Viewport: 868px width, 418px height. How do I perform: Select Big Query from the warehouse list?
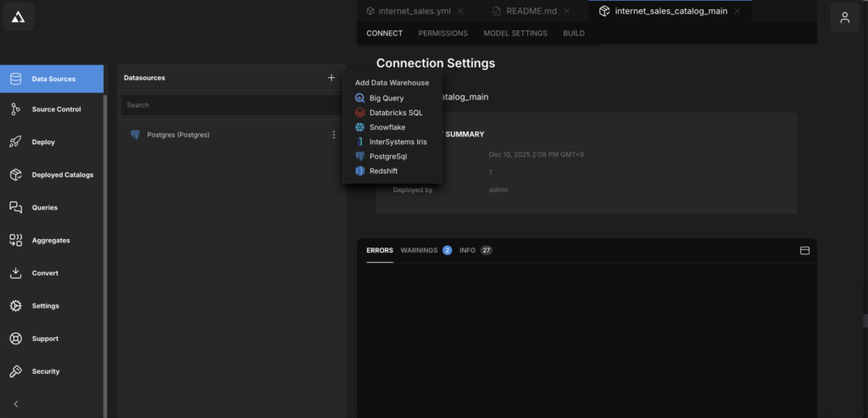click(386, 98)
